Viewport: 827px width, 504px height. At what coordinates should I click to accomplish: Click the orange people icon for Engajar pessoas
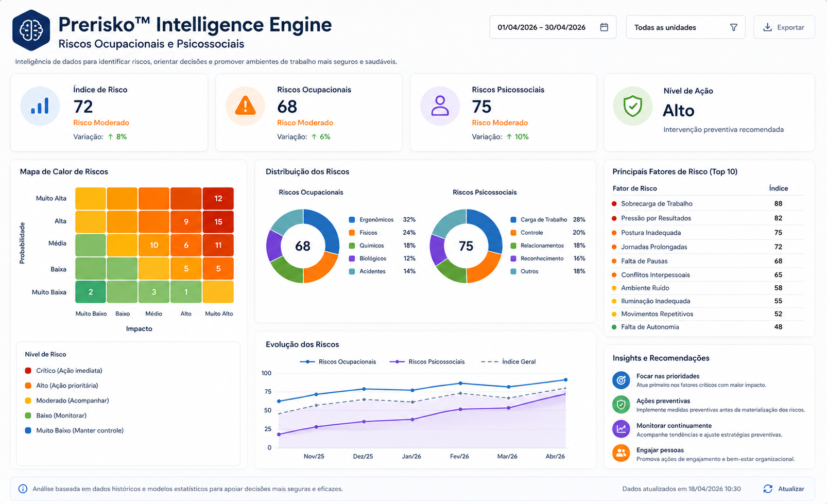tap(621, 454)
